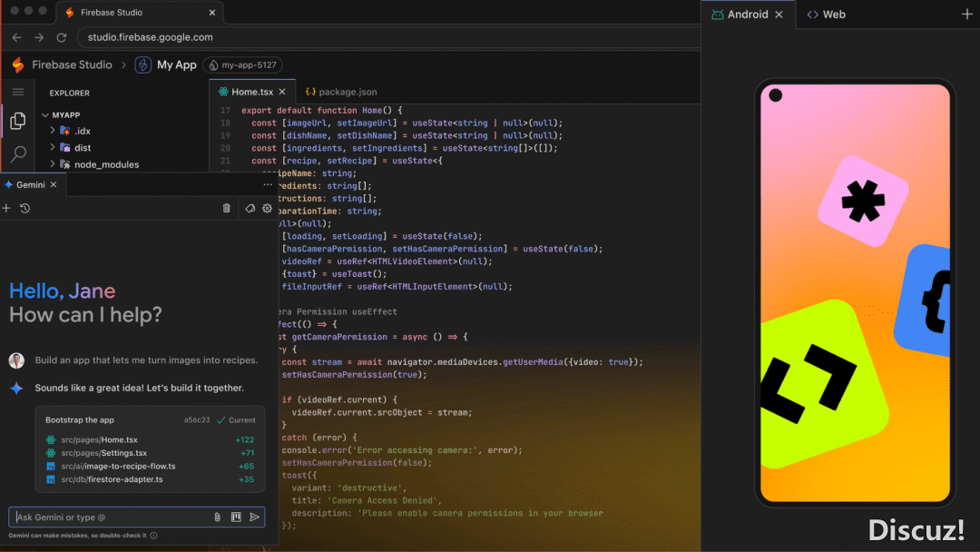Screen dimensions: 980x552
Task: Open src/pages/Settings.tsx from the change list
Action: point(103,453)
